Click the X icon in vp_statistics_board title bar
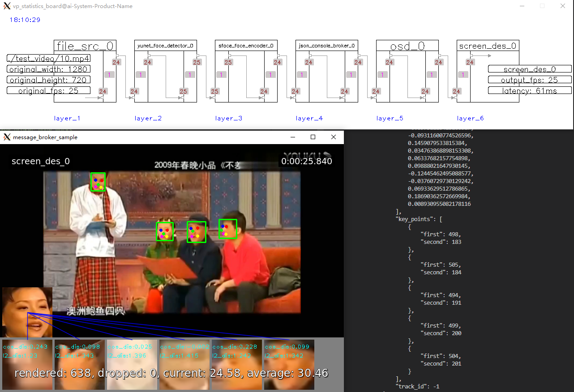 click(x=7, y=6)
